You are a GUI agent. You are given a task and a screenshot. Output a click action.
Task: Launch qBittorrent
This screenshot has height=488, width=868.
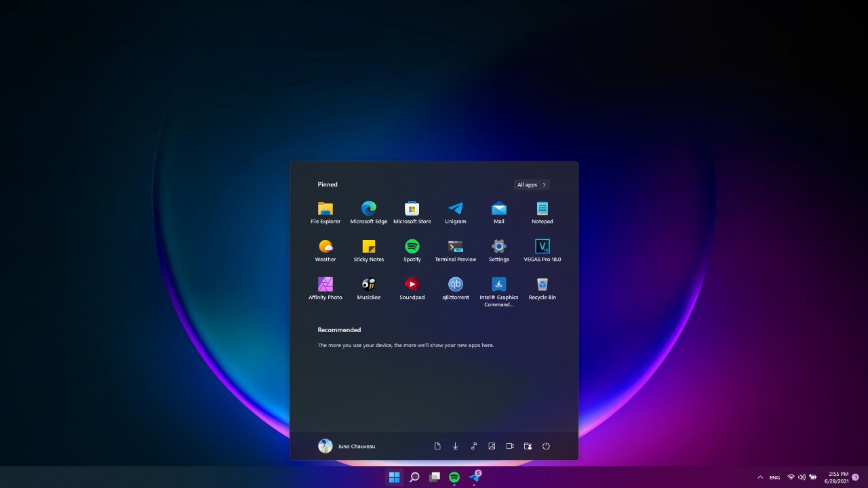click(x=456, y=288)
